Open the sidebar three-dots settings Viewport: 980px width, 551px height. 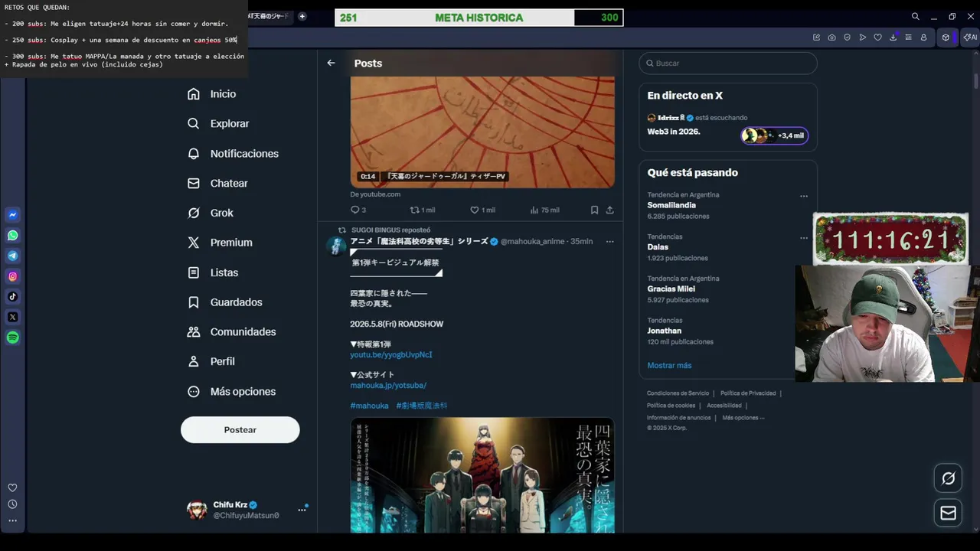click(12, 520)
